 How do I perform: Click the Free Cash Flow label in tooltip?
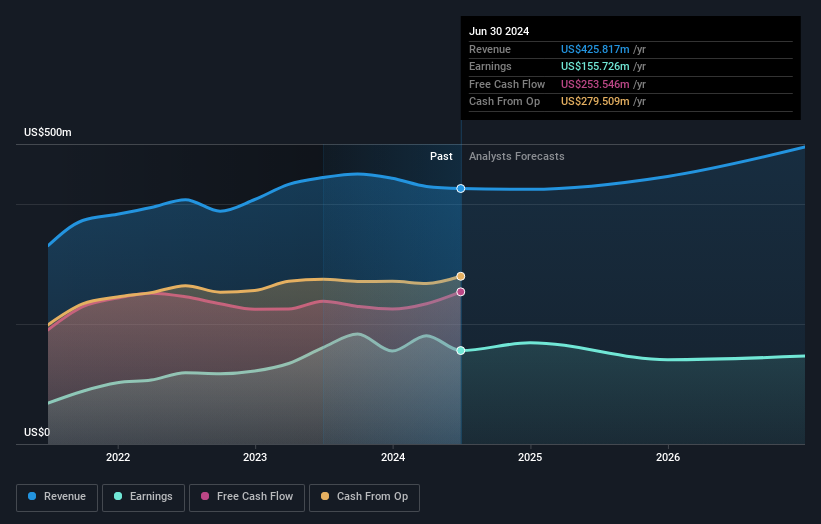(507, 84)
